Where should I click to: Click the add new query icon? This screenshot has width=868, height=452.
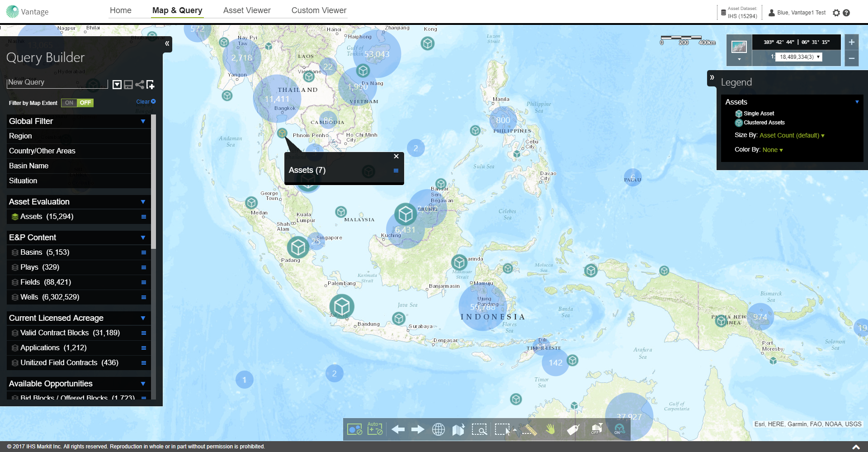coord(151,85)
